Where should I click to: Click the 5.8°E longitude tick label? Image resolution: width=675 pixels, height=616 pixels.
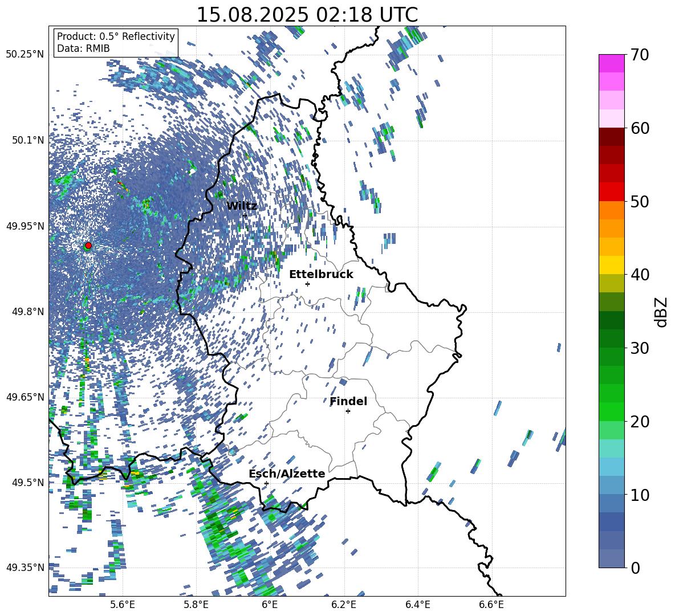point(196,605)
